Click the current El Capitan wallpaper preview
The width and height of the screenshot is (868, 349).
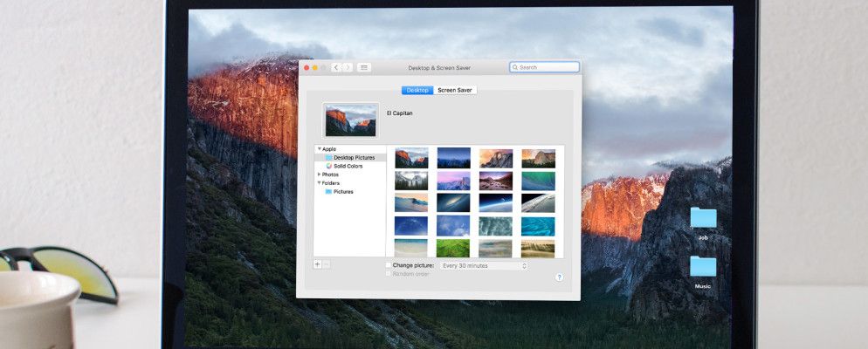[x=351, y=120]
